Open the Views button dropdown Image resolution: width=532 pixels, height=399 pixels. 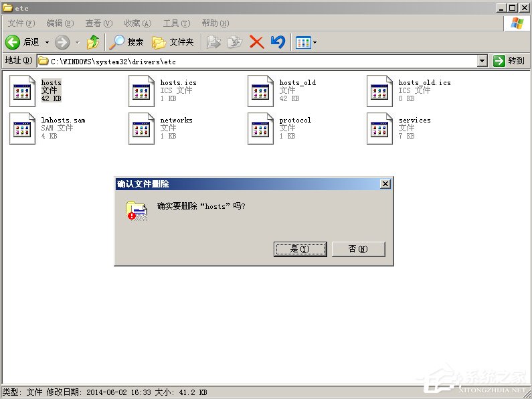click(306, 42)
